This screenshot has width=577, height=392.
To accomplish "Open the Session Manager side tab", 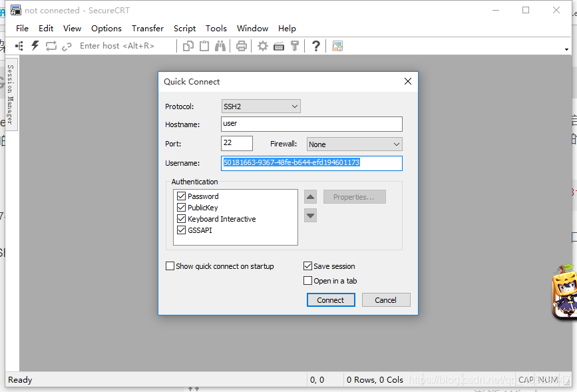I will [11, 95].
